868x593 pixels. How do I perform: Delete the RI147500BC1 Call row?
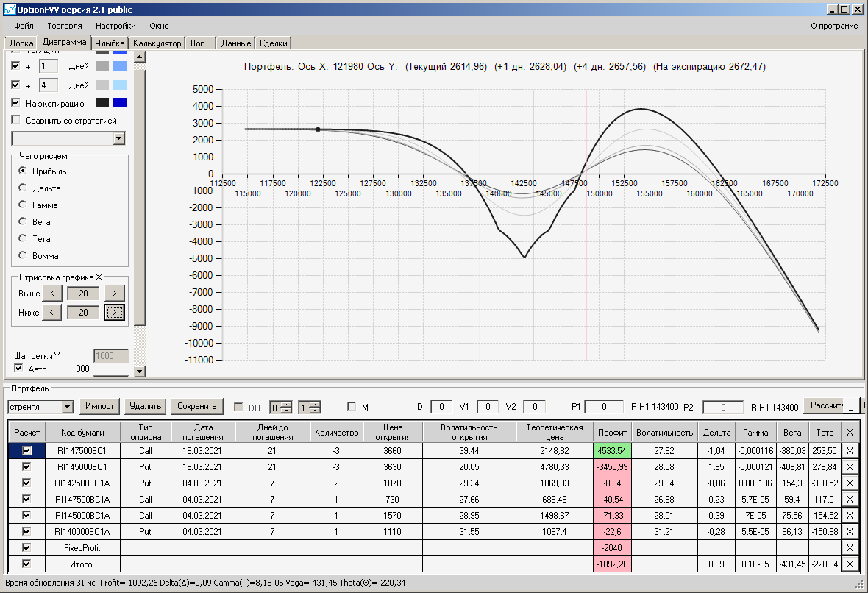[850, 450]
